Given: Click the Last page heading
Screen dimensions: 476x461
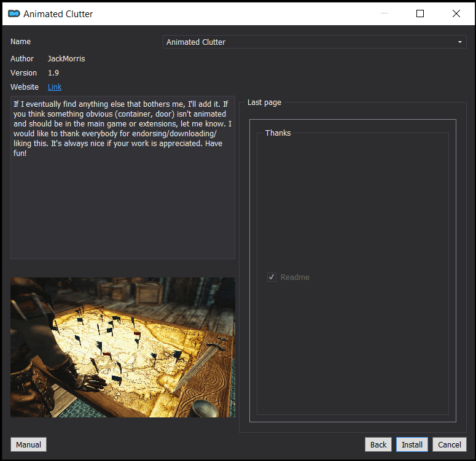Looking at the screenshot, I should click(264, 103).
